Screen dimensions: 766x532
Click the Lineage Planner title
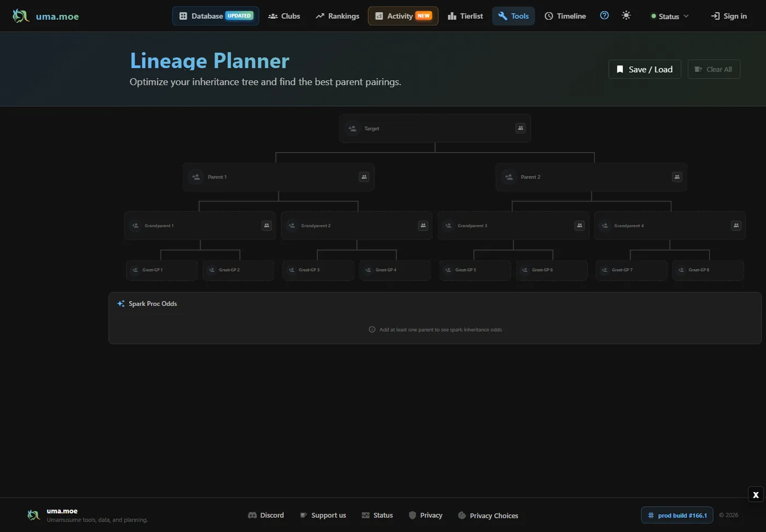210,61
